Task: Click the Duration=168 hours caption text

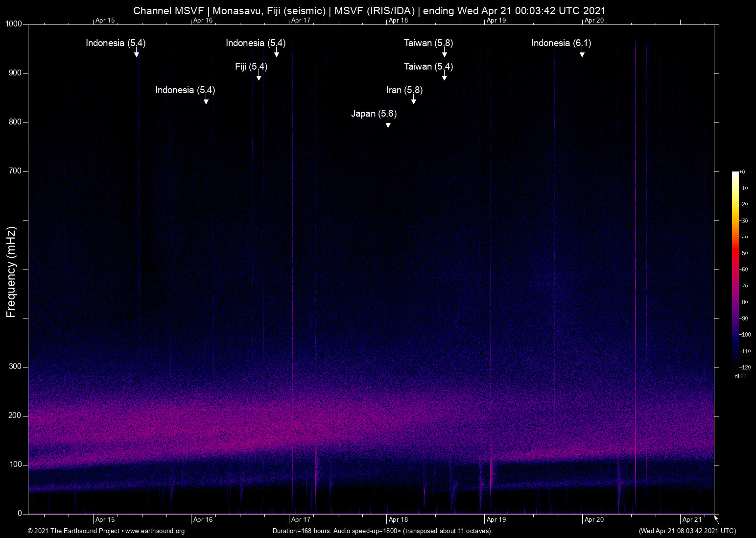Action: (x=382, y=531)
